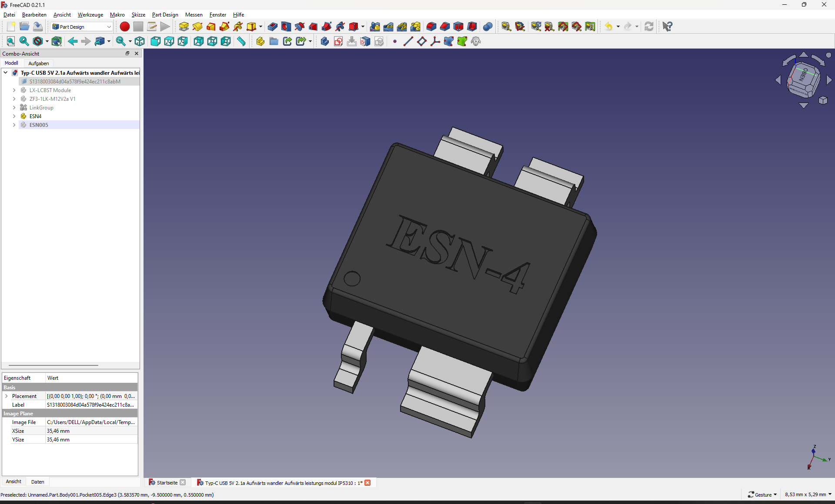Expand the Placement property row
Screen dimensions: 835x504
pyautogui.click(x=7, y=396)
